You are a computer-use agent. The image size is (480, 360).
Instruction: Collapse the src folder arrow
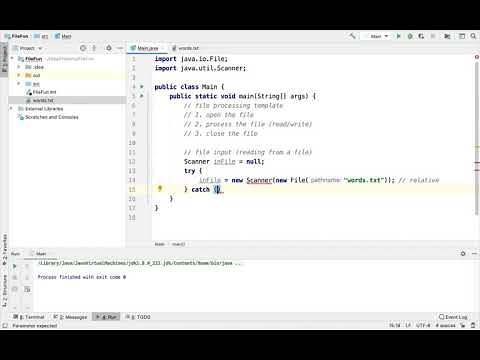[x=19, y=84]
